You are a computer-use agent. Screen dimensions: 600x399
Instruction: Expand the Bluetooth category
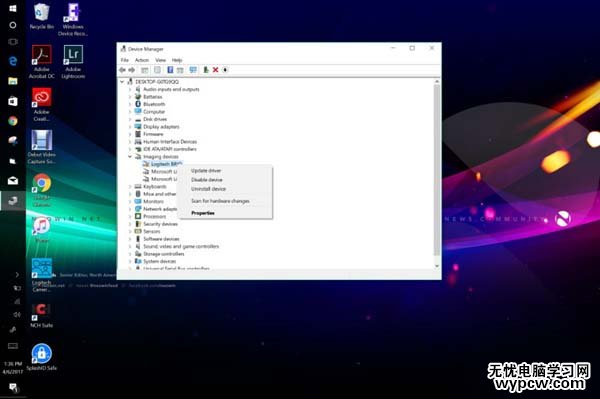130,104
